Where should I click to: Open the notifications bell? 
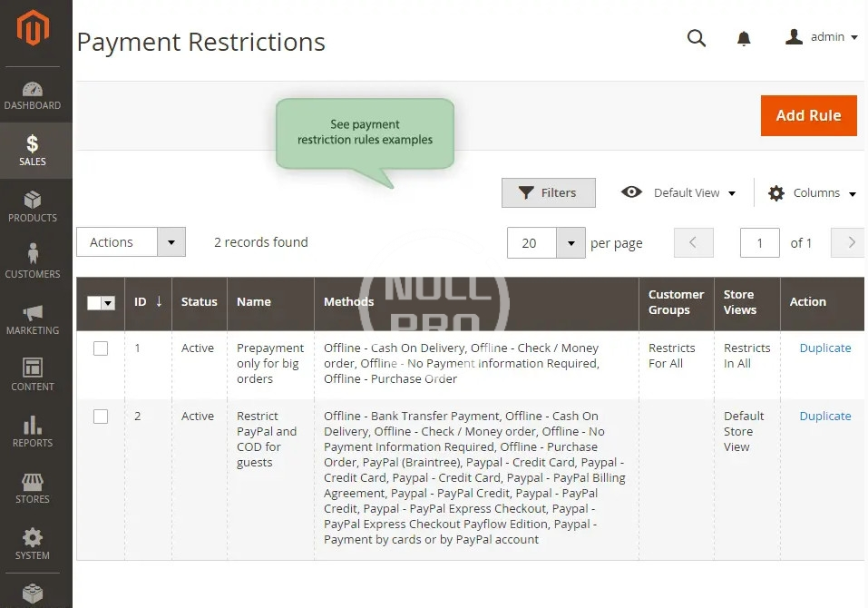pos(744,38)
